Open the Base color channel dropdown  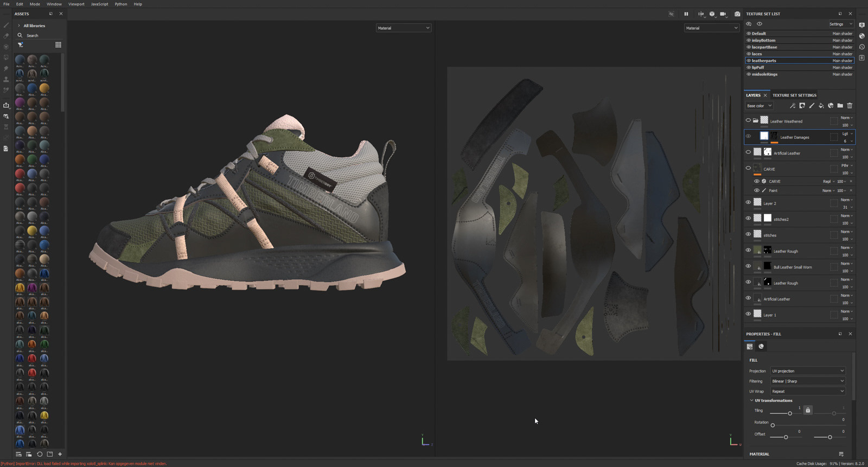759,106
